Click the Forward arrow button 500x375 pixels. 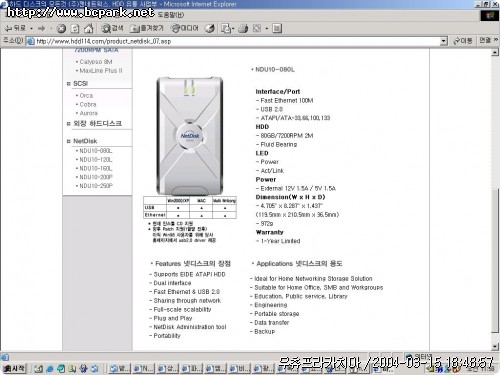tap(42, 29)
